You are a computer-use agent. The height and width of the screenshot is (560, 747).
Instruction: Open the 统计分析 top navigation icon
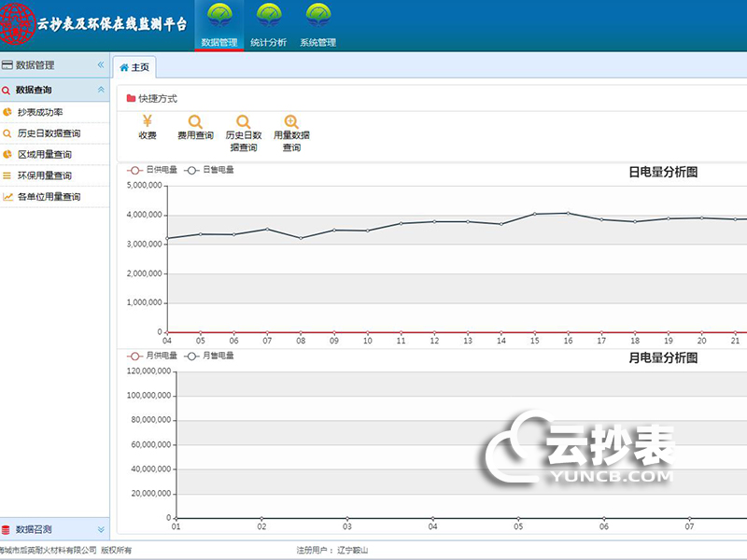(269, 16)
